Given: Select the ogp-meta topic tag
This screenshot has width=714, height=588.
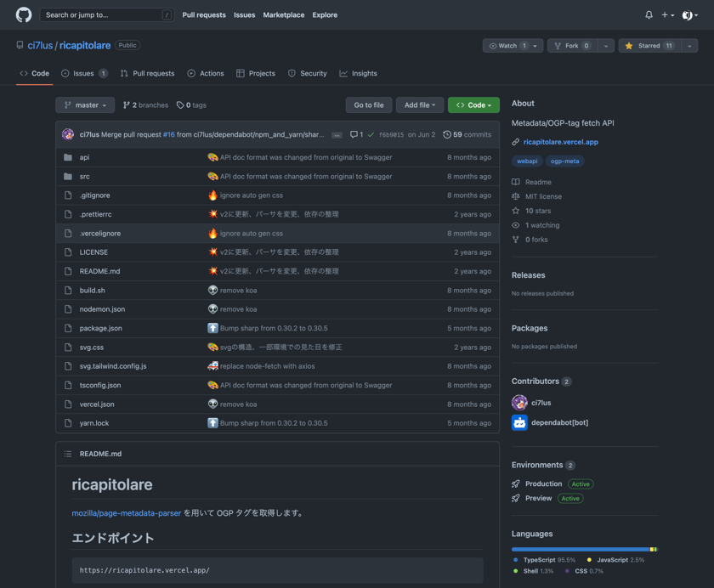Looking at the screenshot, I should coord(564,161).
